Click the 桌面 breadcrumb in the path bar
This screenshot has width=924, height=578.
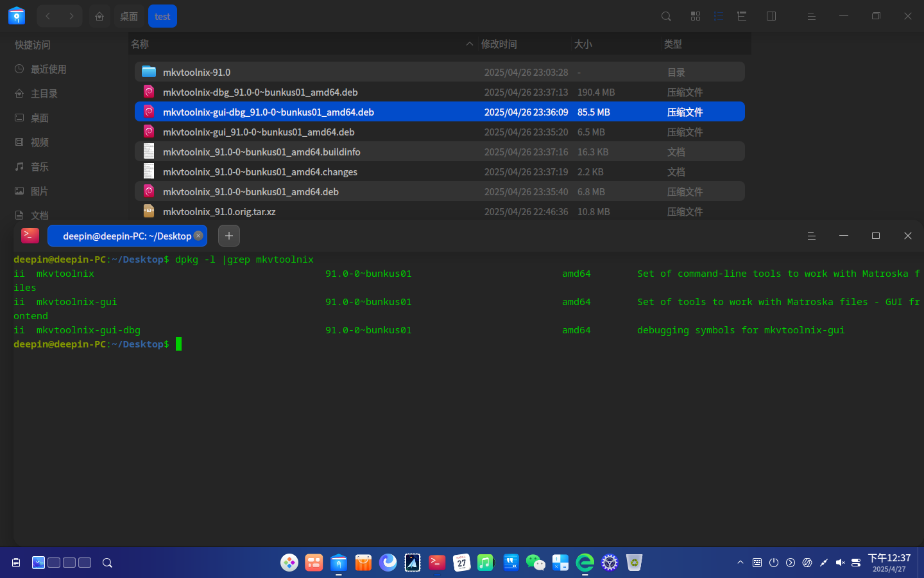tap(129, 16)
